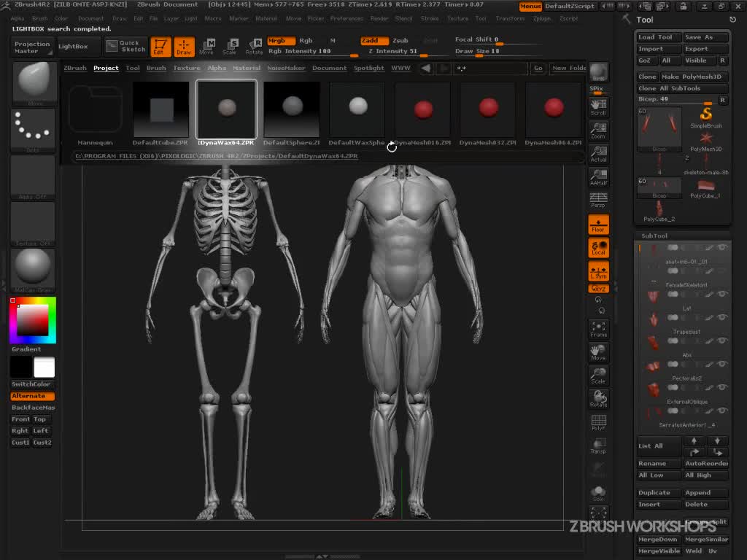Open the Brush menu
Screen dimensions: 747x560
pos(39,18)
